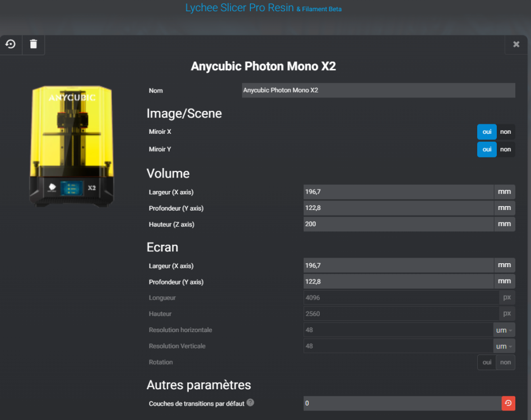531x420 pixels.
Task: Reset default transition layers with red button
Action: pyautogui.click(x=508, y=403)
